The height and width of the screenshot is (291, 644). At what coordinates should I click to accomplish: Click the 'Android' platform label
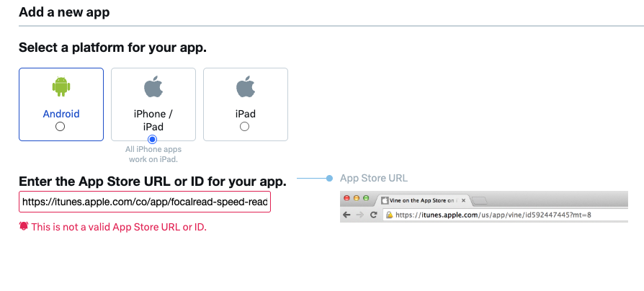click(x=61, y=114)
